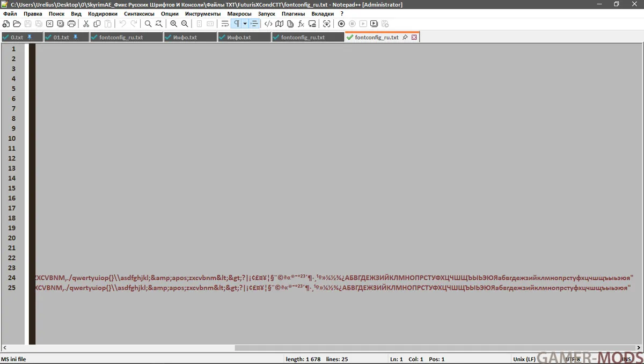Start macro recording with the record icon
644x364 pixels.
click(341, 24)
